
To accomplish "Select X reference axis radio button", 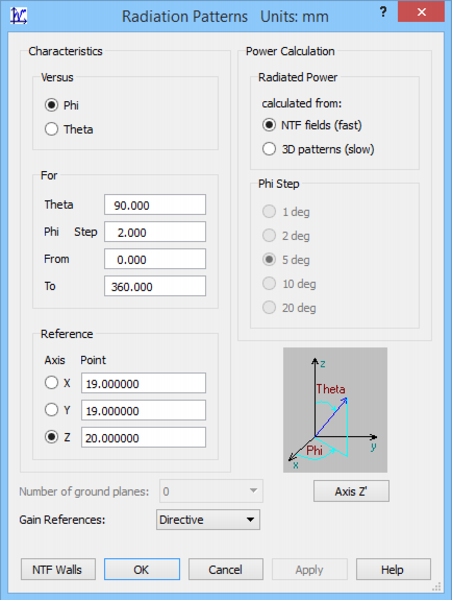I will tap(51, 382).
